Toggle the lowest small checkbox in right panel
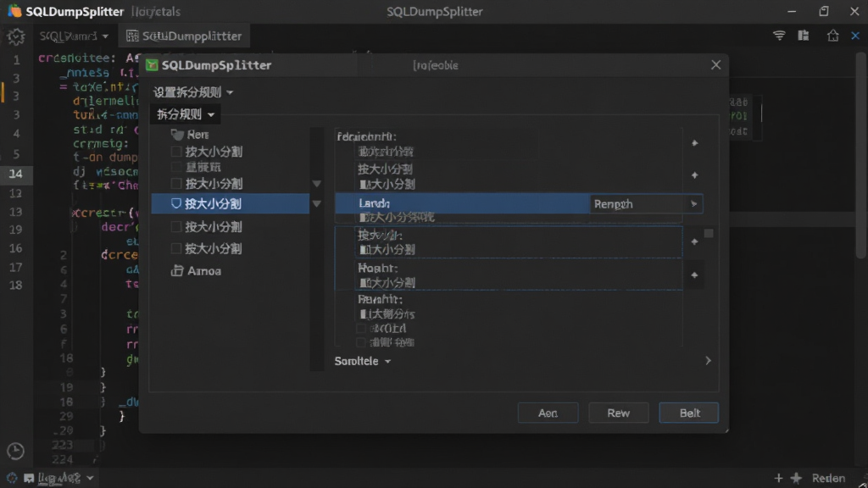This screenshot has width=868, height=488. tap(361, 342)
